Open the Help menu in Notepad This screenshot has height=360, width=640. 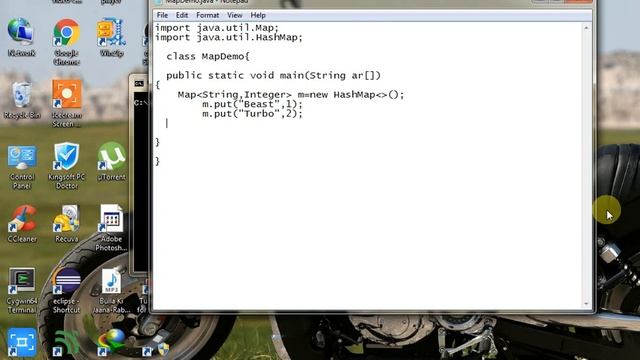pyautogui.click(x=258, y=15)
